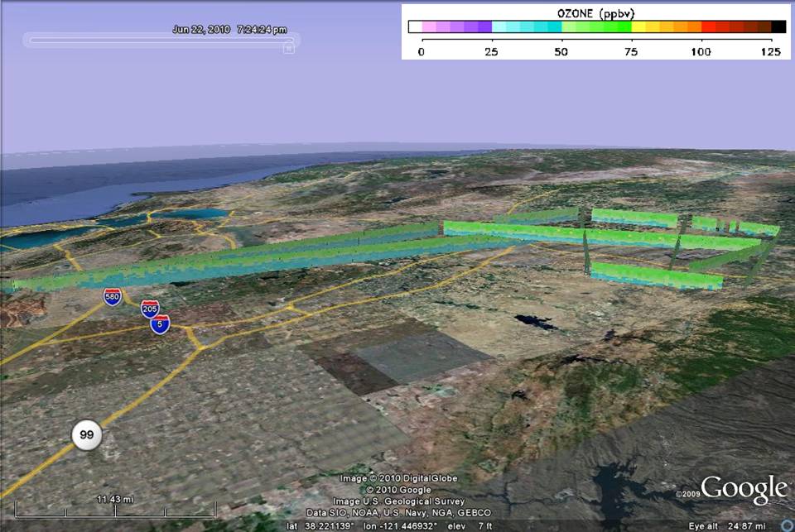Click the time slider track bar
The width and height of the screenshot is (795, 532).
pyautogui.click(x=161, y=40)
